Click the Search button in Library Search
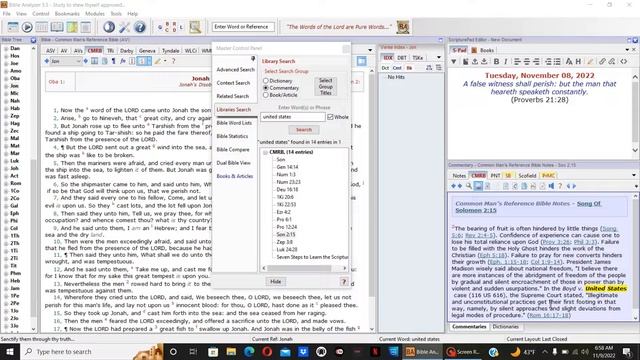 tap(304, 130)
